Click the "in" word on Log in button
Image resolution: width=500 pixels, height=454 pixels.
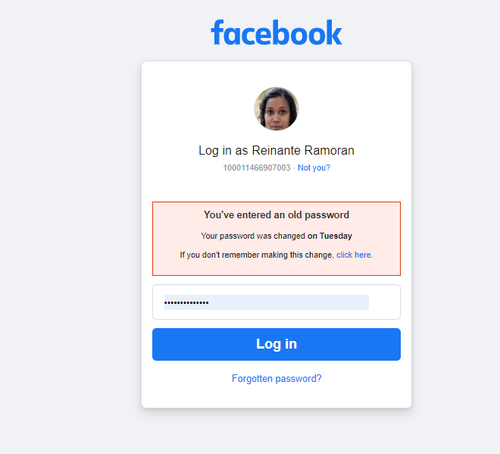[291, 344]
